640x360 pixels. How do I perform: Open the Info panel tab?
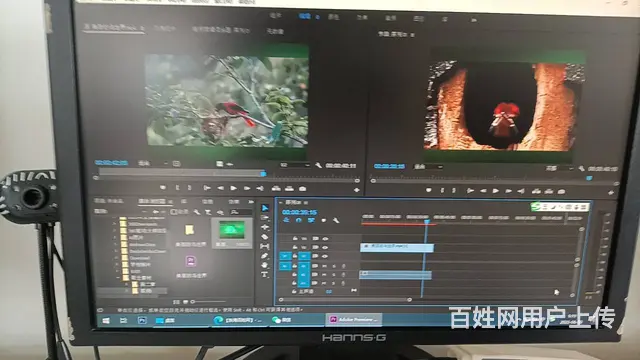coord(207,202)
